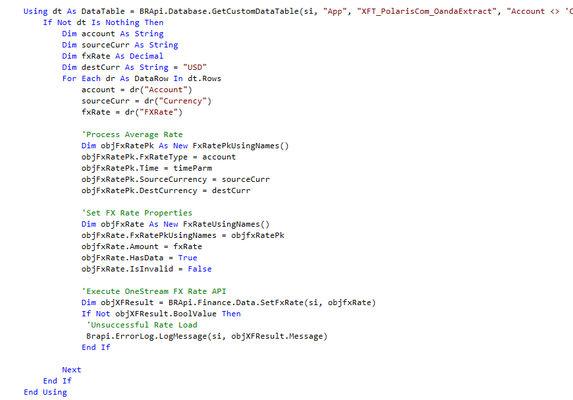Click the 'Execute OneStream FX Rate API' comment

click(153, 292)
